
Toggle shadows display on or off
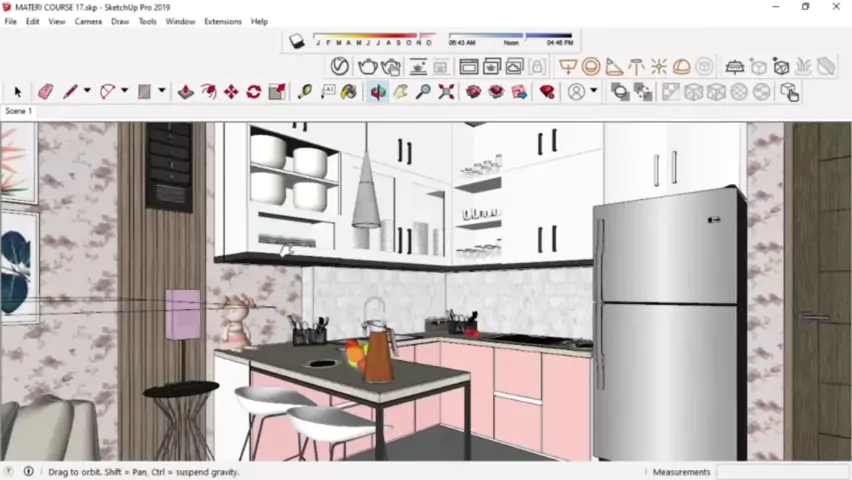pos(296,41)
